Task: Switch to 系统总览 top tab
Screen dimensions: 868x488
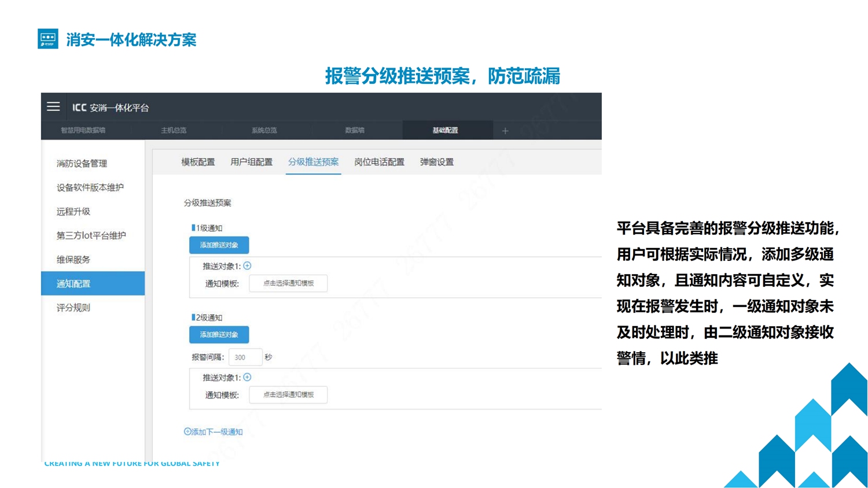Action: [x=264, y=131]
